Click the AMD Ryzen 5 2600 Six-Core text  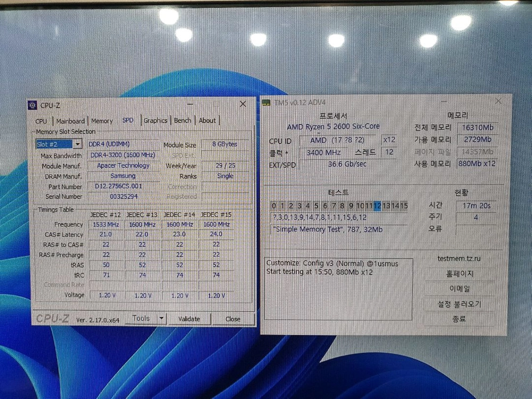click(x=333, y=127)
